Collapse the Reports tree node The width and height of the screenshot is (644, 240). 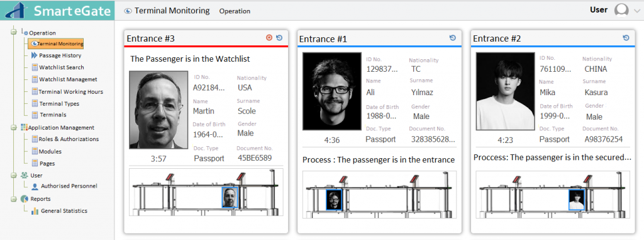point(14,199)
